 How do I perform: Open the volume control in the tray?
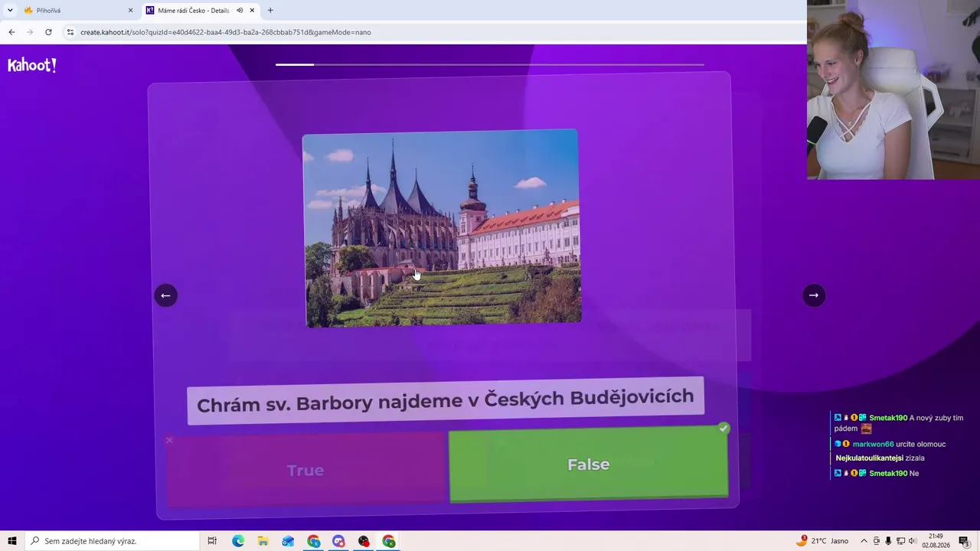click(x=912, y=541)
